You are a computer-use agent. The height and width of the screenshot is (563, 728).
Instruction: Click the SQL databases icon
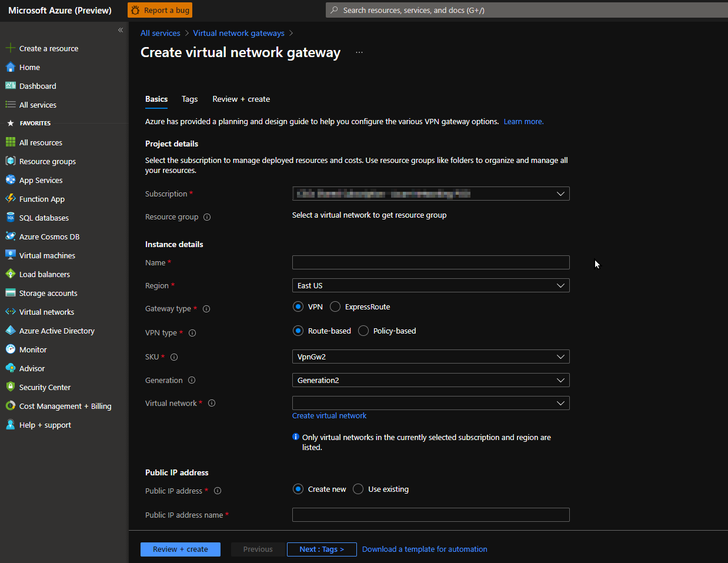coord(10,218)
